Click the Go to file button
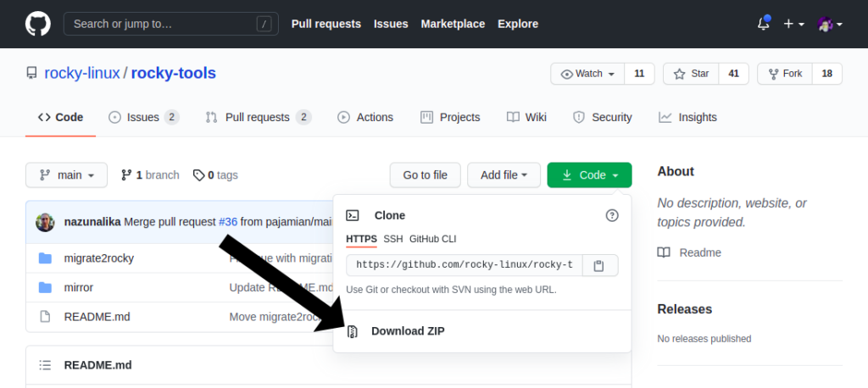 (426, 175)
